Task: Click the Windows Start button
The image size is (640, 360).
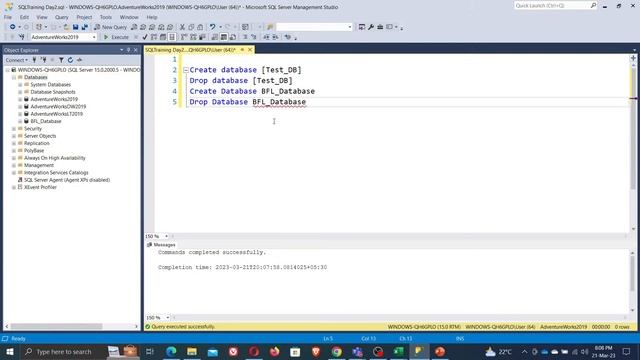Action: pyautogui.click(x=10, y=351)
